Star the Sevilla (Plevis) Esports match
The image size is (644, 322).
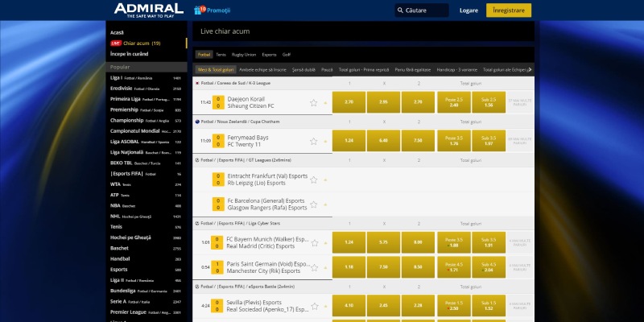(315, 307)
